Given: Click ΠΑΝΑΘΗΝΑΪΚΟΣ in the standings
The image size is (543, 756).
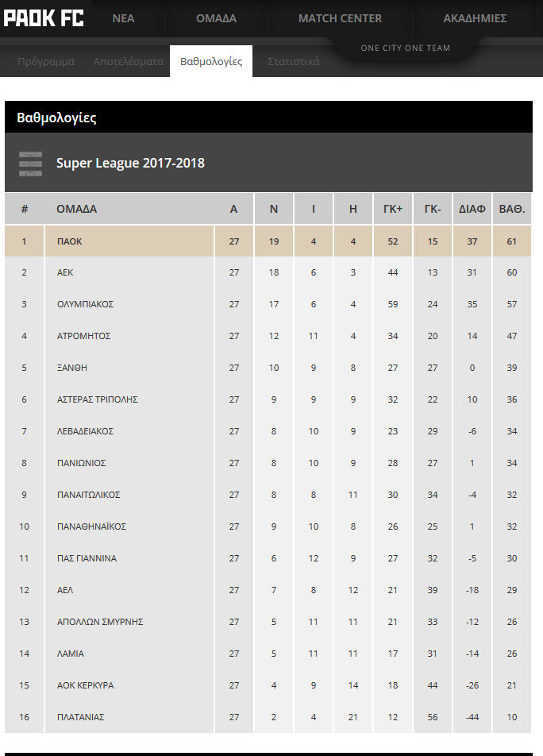Looking at the screenshot, I should coord(91,526).
